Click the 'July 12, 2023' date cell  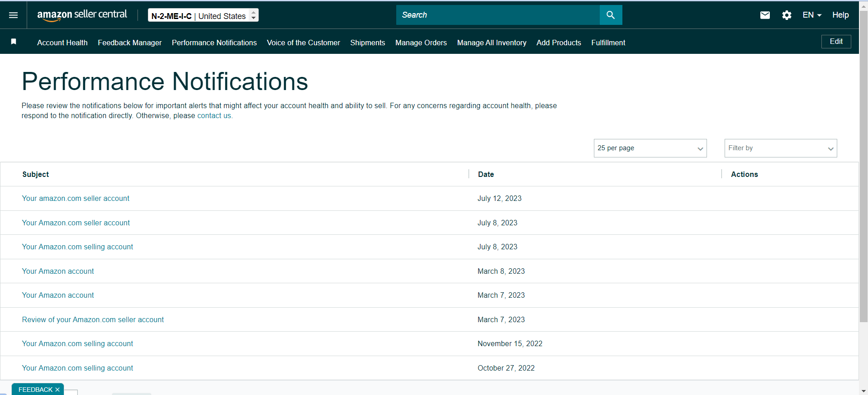point(499,198)
